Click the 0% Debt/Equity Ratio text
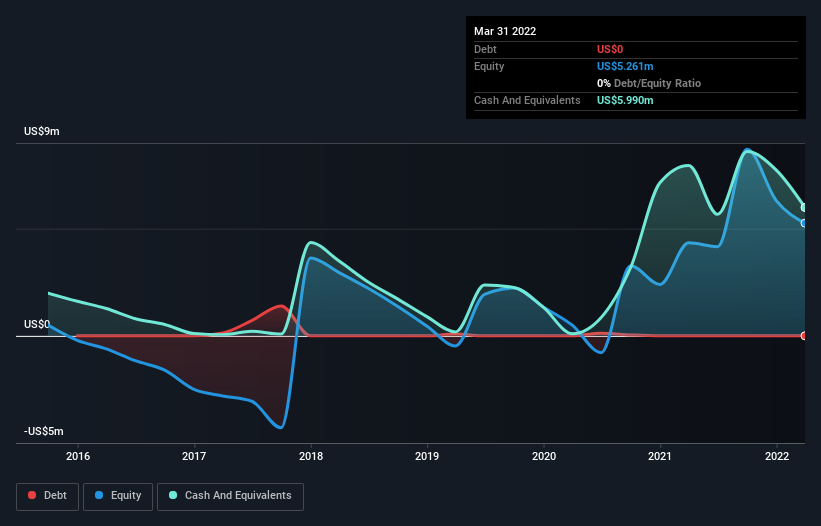This screenshot has width=821, height=526. click(x=649, y=83)
